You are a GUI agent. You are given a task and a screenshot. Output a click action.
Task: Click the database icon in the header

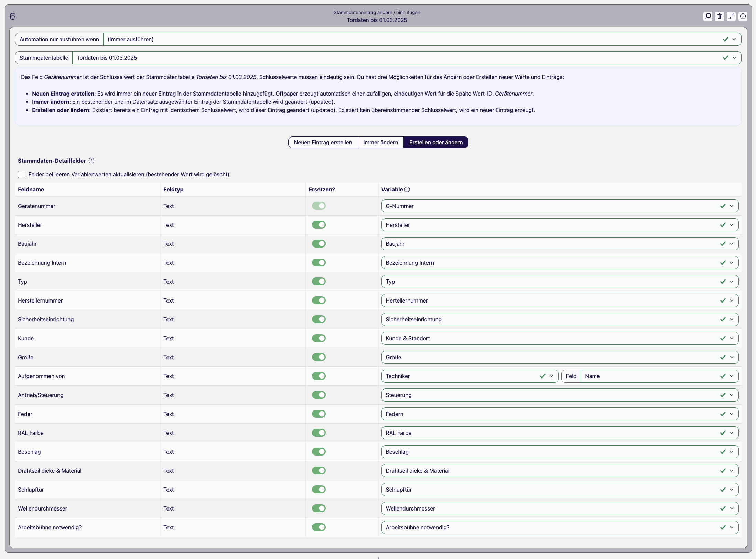click(13, 16)
